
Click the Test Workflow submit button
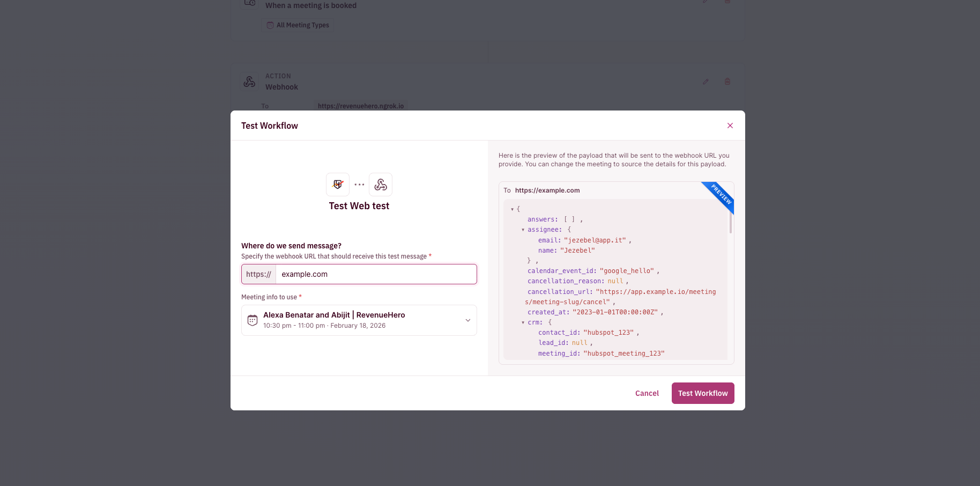(703, 393)
